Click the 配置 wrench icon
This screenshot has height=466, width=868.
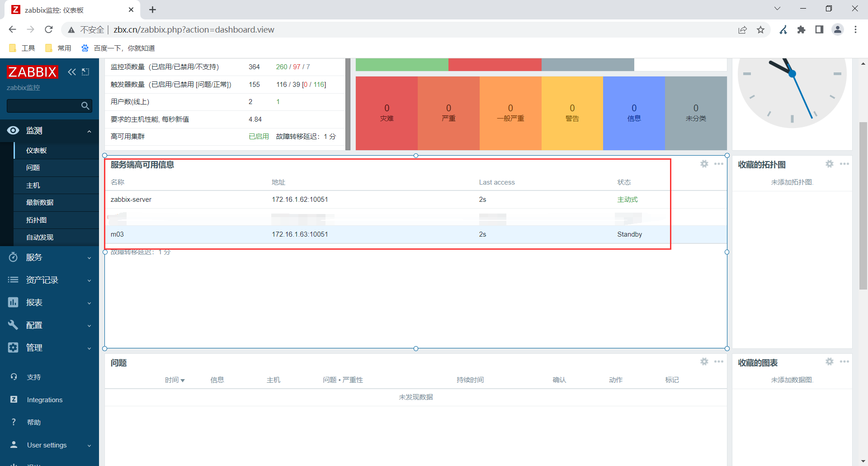[13, 325]
